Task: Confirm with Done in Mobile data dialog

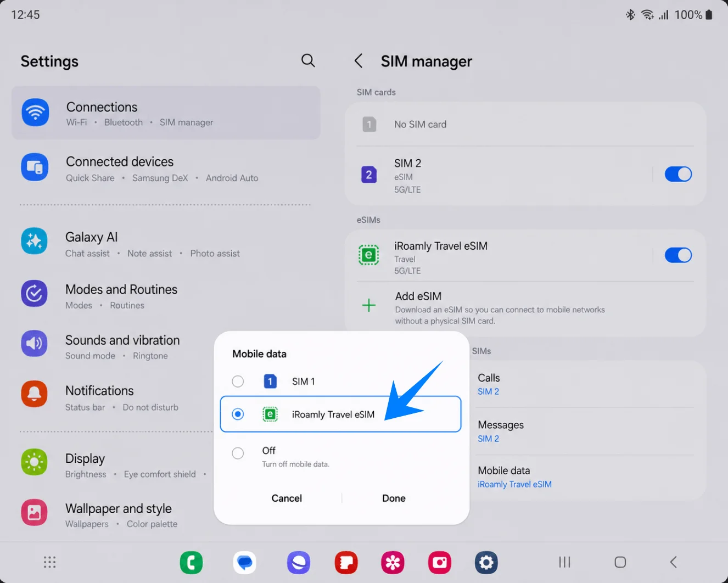Action: point(394,498)
